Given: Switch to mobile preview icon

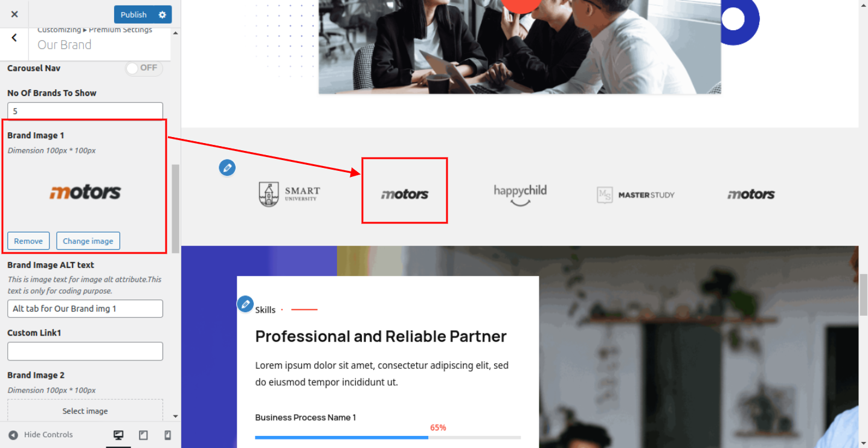Looking at the screenshot, I should point(168,435).
